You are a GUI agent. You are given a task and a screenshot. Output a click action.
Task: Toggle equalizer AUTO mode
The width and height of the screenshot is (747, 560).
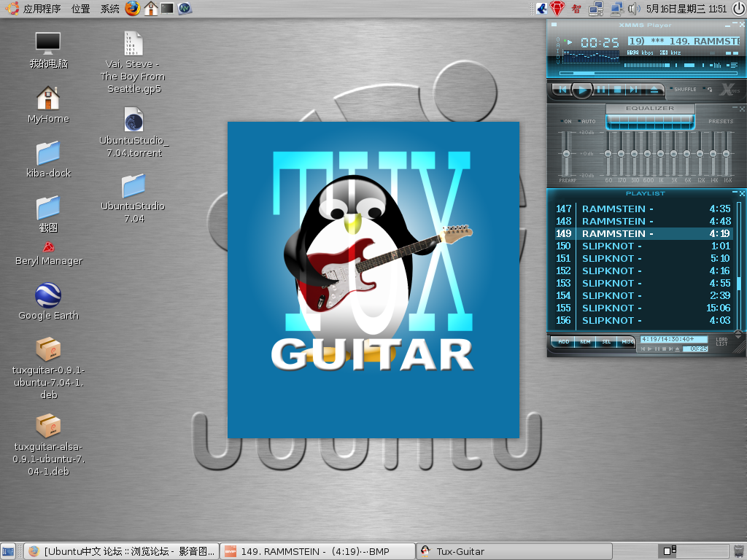[587, 122]
